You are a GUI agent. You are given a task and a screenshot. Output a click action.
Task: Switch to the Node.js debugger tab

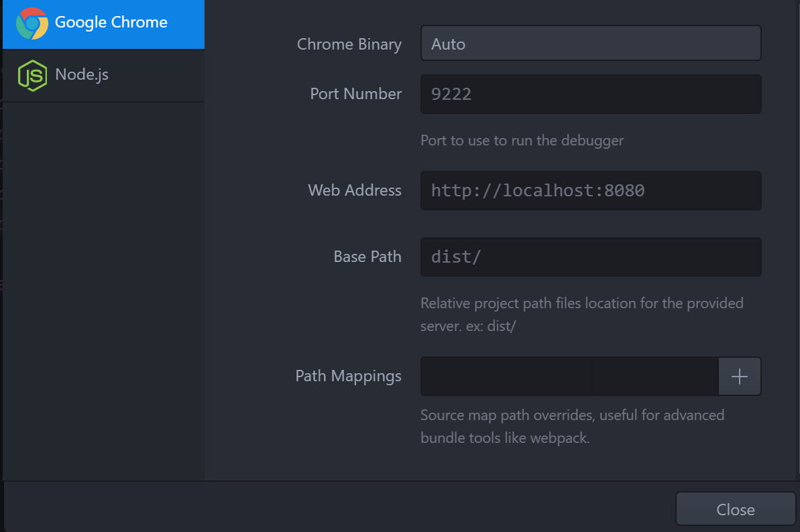103,76
